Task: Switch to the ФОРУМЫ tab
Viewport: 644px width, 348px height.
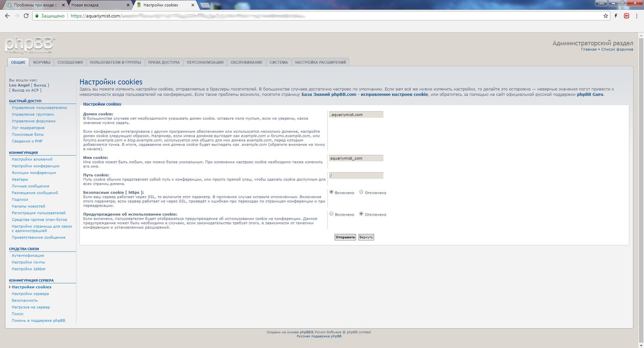Action: click(x=42, y=62)
